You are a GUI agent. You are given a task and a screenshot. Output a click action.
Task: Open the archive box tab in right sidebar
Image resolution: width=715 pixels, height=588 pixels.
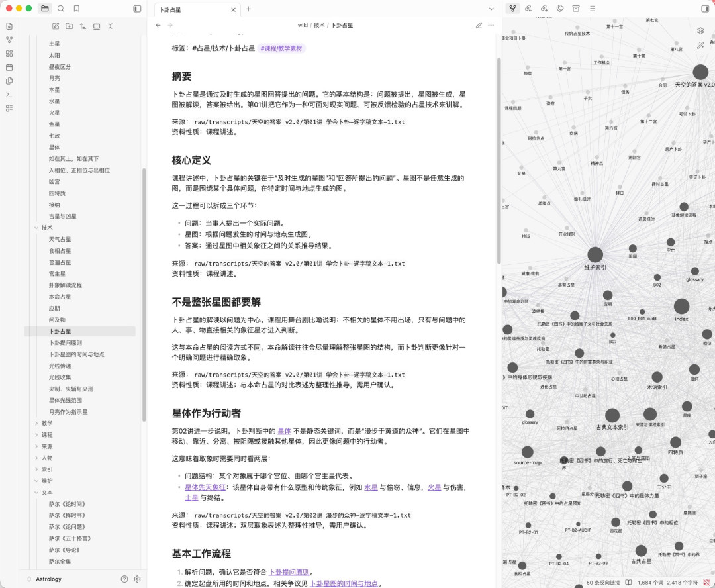coord(576,8)
